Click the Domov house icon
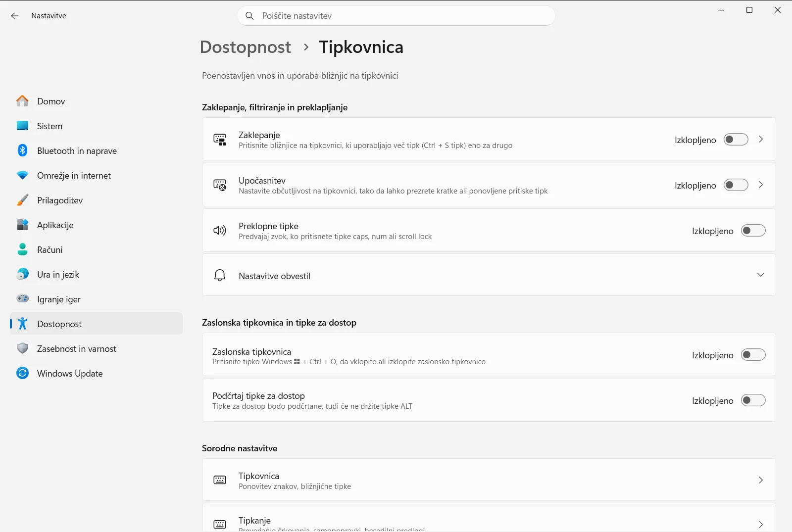The height and width of the screenshot is (532, 792). [22, 101]
